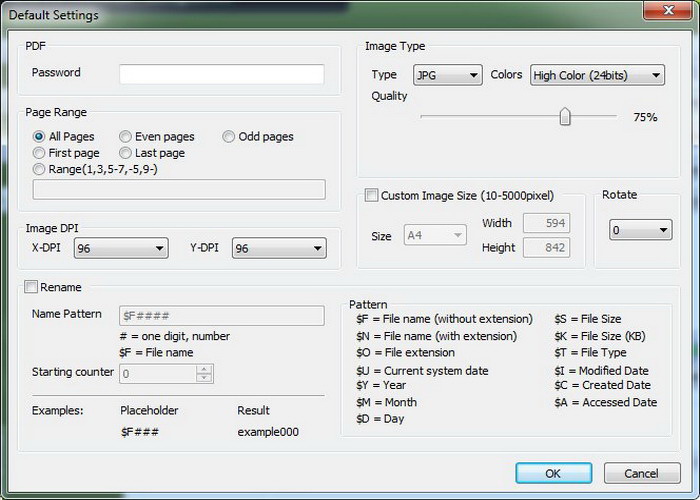Screen dimensions: 700x500
Task: Click '$O = File extension' pattern text
Action: pos(405,353)
